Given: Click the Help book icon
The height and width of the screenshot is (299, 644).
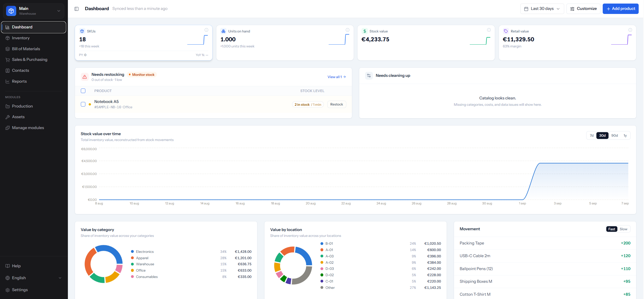Looking at the screenshot, I should click(x=8, y=266).
